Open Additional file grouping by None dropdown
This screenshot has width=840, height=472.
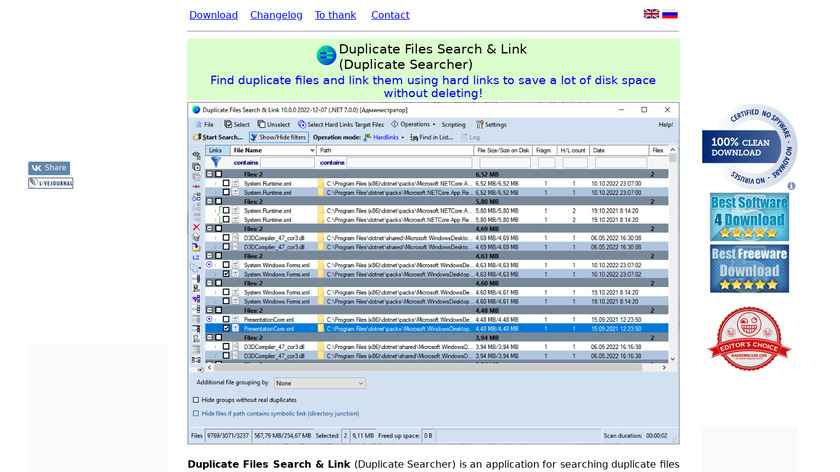319,383
